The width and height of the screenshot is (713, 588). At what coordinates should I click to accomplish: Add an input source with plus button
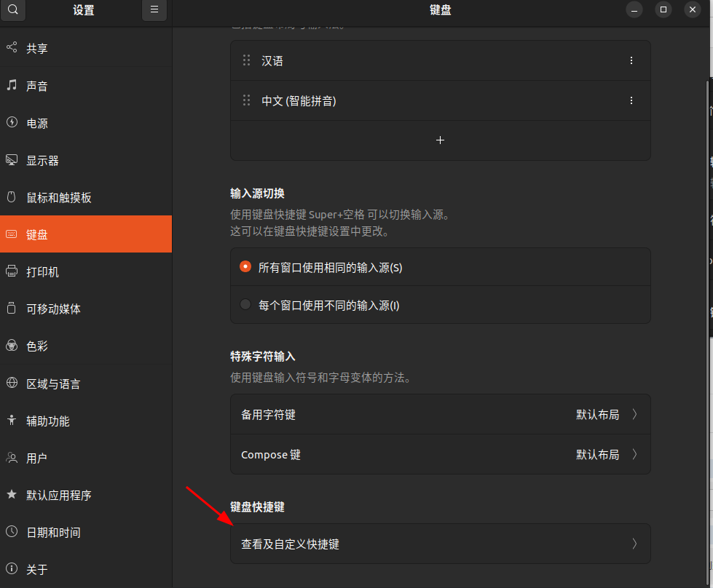coord(440,140)
